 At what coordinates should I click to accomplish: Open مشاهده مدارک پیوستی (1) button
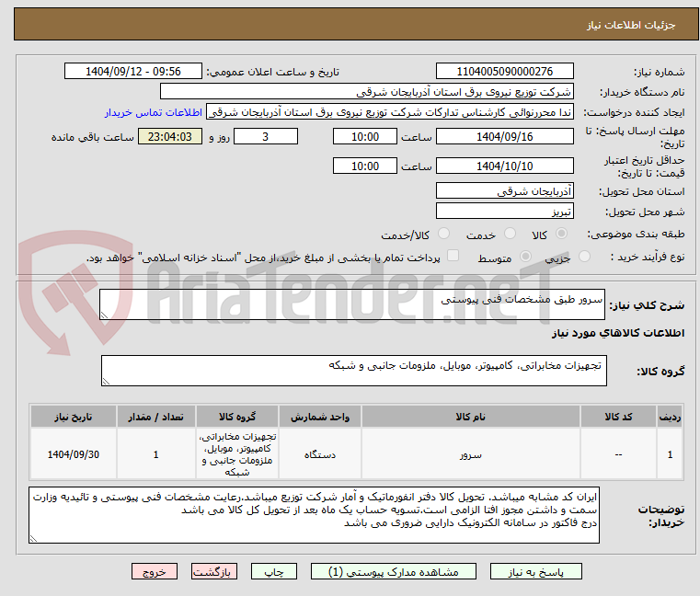(394, 571)
